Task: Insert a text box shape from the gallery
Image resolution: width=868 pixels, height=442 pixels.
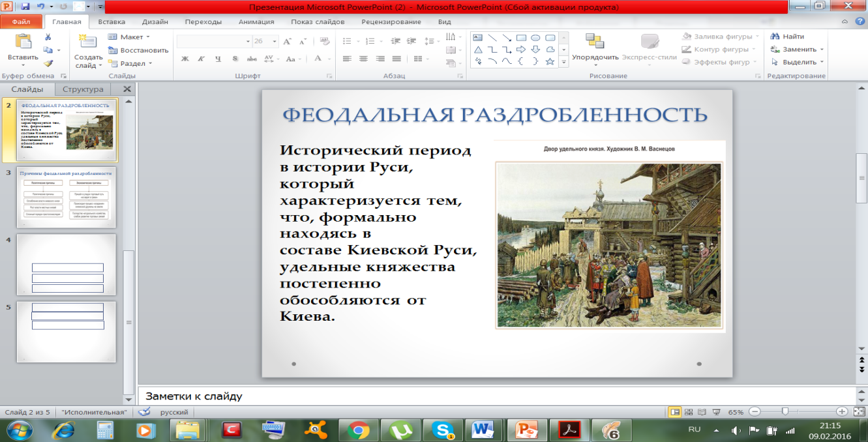Action: pos(477,37)
